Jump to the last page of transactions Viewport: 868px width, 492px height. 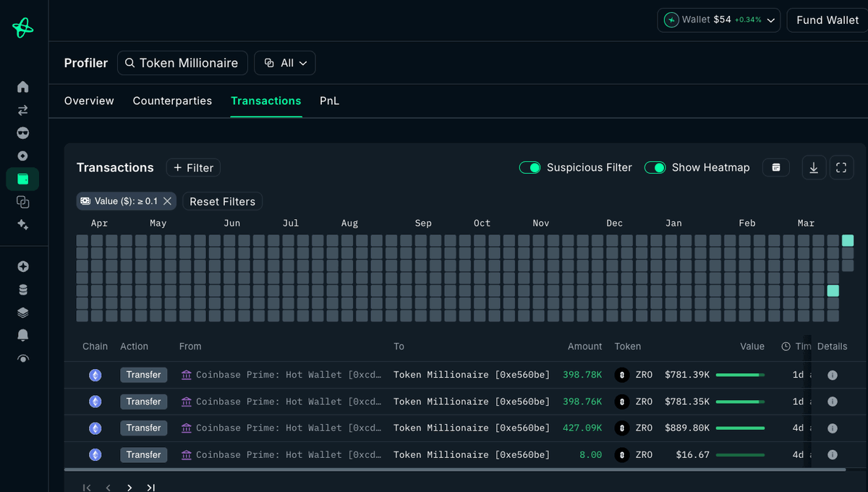pyautogui.click(x=150, y=488)
